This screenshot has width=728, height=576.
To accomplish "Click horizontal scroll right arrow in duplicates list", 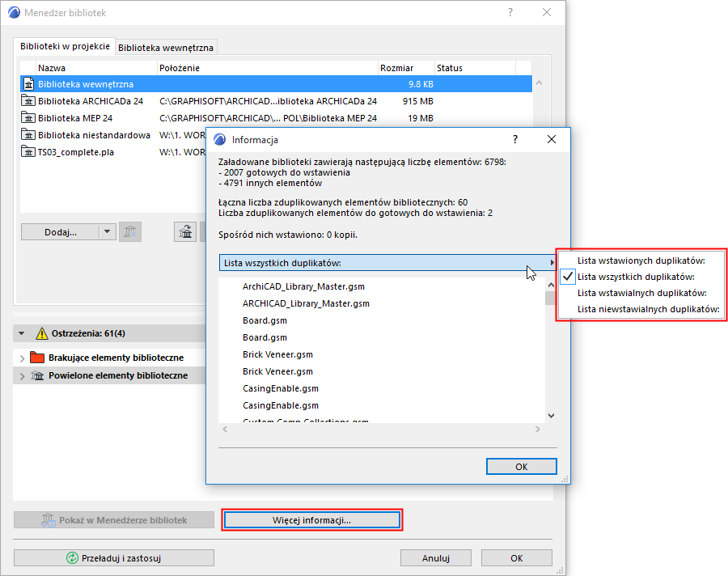I will 538,430.
